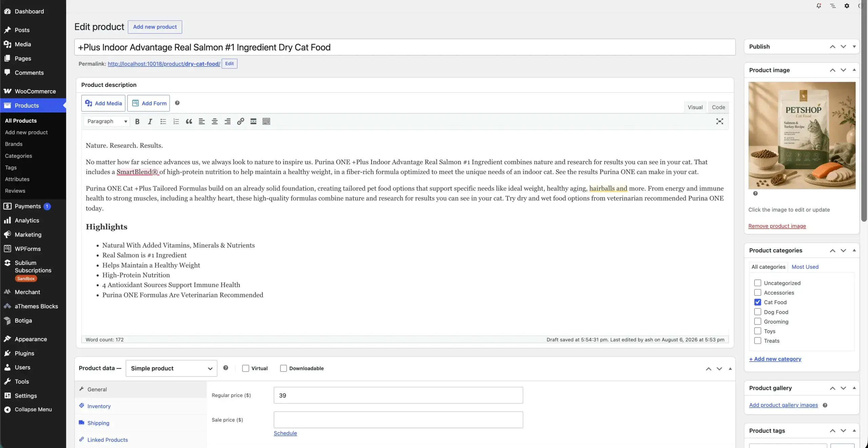
Task: Click the Add Form button
Action: click(149, 103)
